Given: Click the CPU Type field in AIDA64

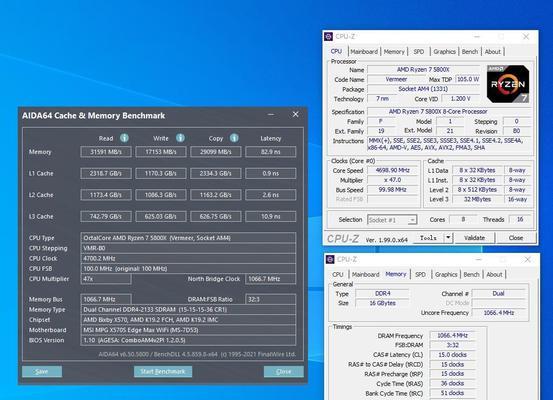Looking at the screenshot, I should click(x=188, y=238).
